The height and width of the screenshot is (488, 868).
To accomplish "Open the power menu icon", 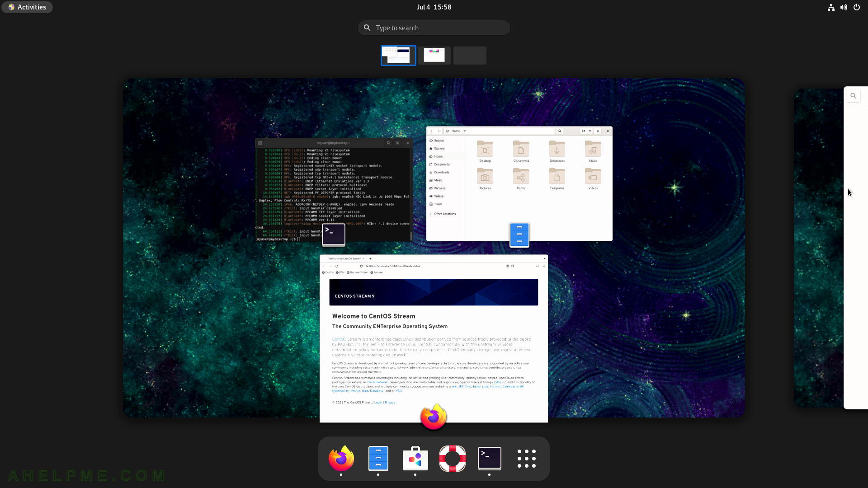I will pyautogui.click(x=857, y=7).
